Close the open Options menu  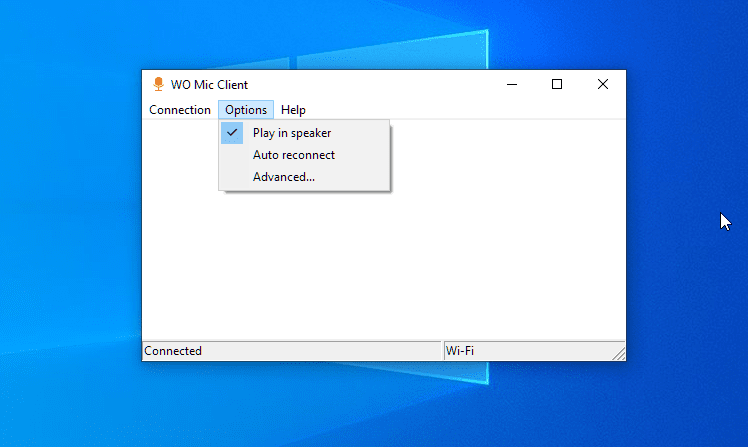coord(246,110)
